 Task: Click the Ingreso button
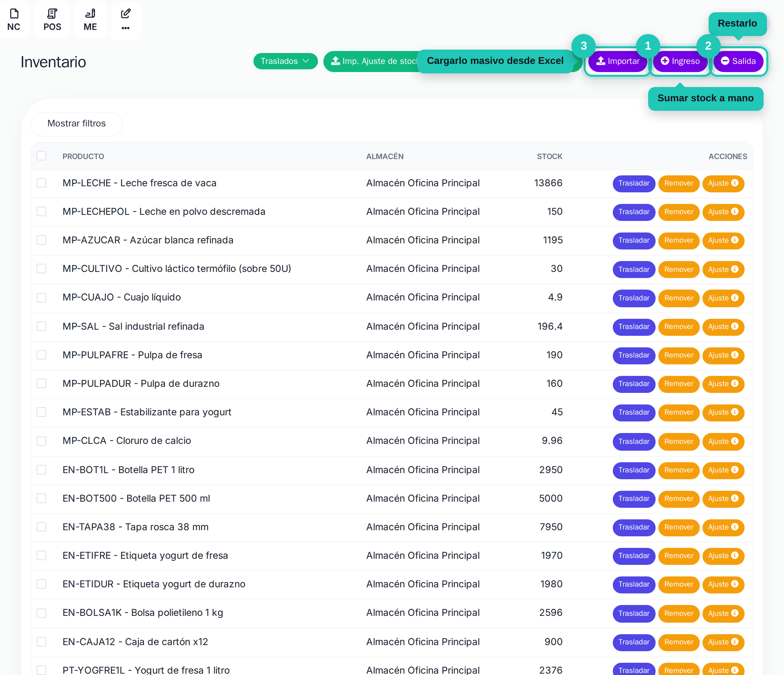click(680, 61)
